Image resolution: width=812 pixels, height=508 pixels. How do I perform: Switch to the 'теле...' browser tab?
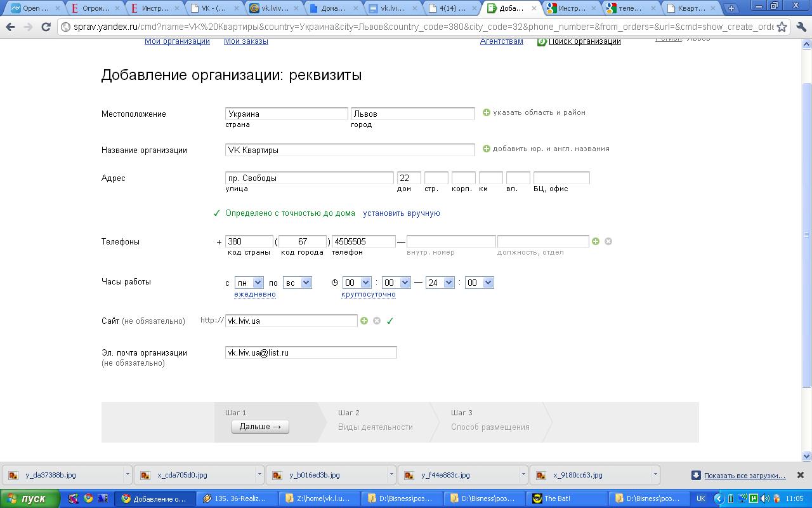coord(630,8)
